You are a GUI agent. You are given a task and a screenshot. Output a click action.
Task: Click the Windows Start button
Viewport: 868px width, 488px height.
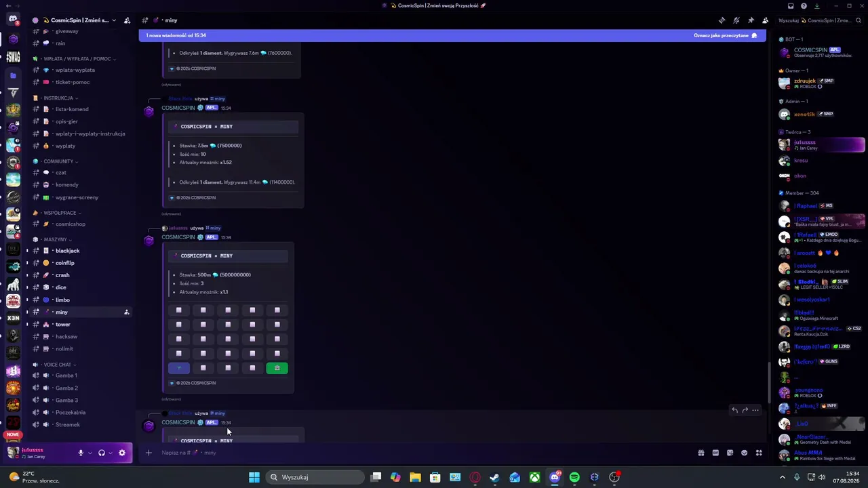click(x=254, y=477)
